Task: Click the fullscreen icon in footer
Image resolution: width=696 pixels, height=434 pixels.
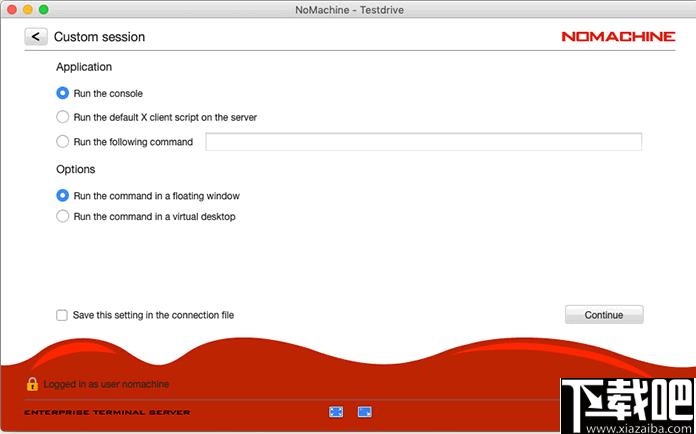Action: 336,412
